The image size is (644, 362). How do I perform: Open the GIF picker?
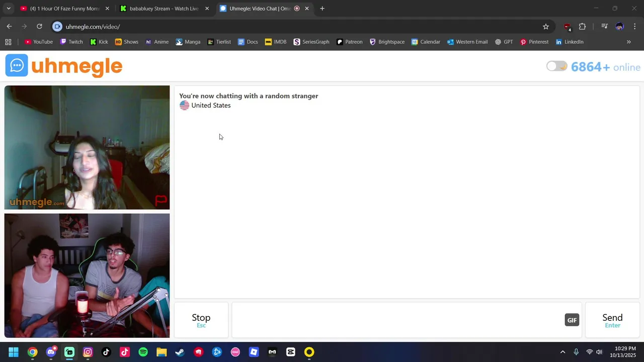point(572,320)
